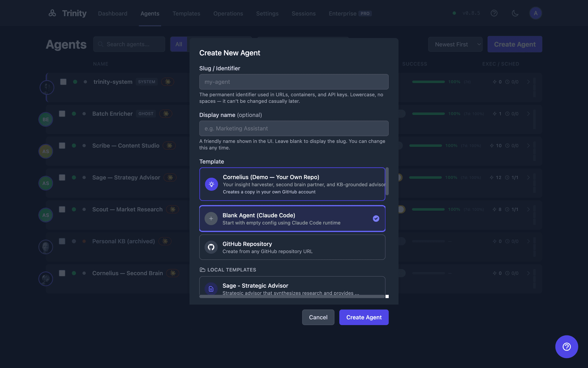Tick the Batch Enricher row checkbox
Screen dimensions: 588x368
point(62,114)
